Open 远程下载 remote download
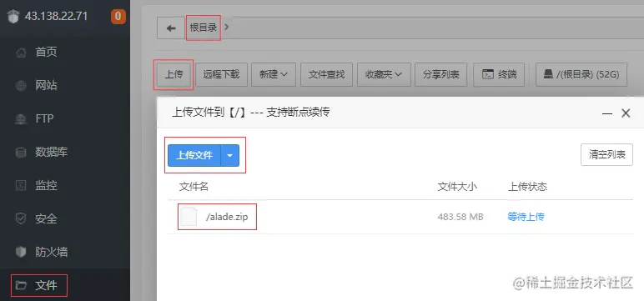644x301 pixels. [221, 74]
